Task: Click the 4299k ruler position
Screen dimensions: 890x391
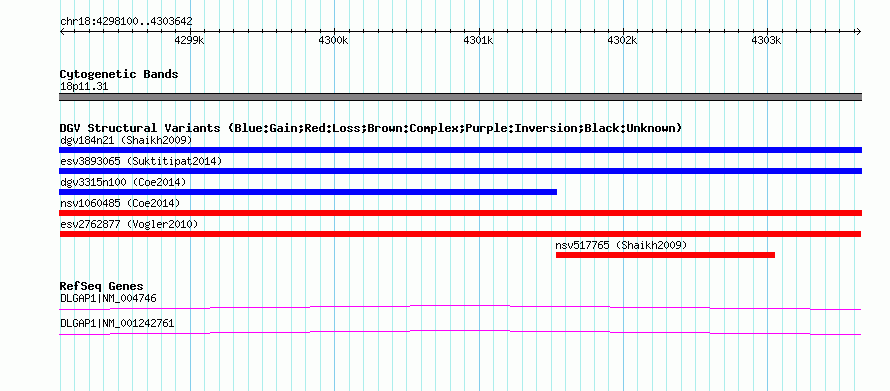Action: point(190,40)
